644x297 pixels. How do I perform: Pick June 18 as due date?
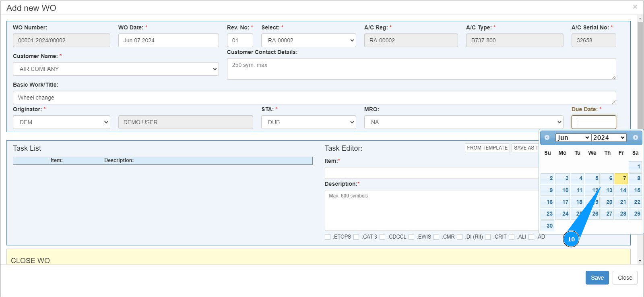577,202
